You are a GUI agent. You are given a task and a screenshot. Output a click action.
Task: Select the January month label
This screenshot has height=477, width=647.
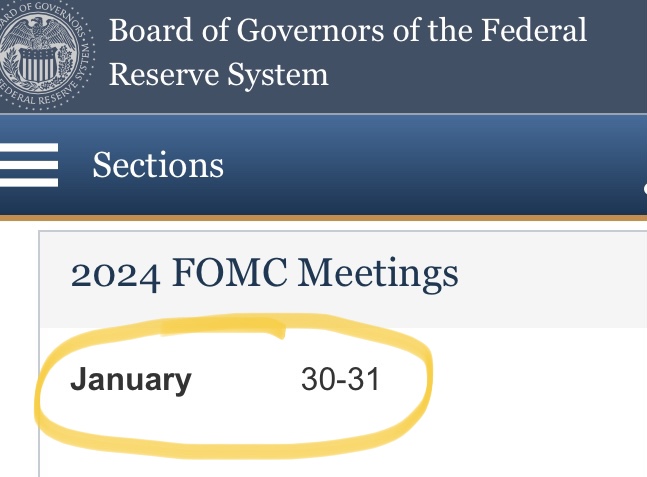pyautogui.click(x=130, y=380)
